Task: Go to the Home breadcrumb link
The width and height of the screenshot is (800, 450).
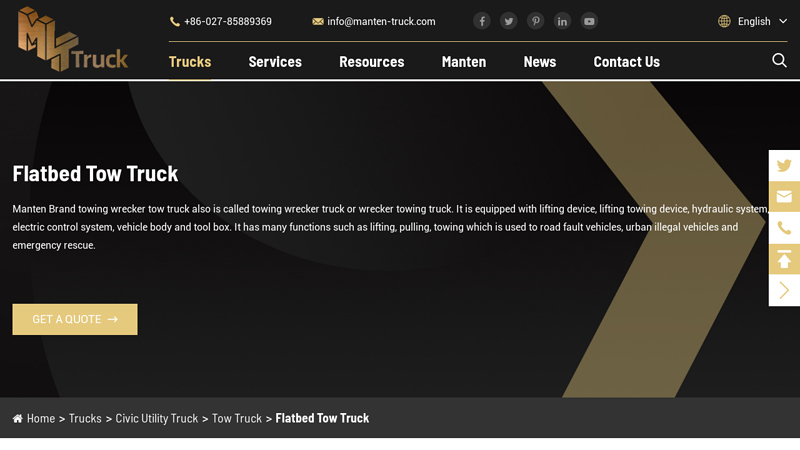Action: [40, 418]
